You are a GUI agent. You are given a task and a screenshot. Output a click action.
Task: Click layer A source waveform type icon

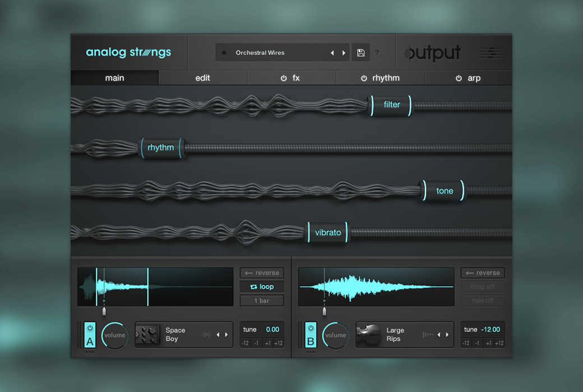pyautogui.click(x=206, y=335)
